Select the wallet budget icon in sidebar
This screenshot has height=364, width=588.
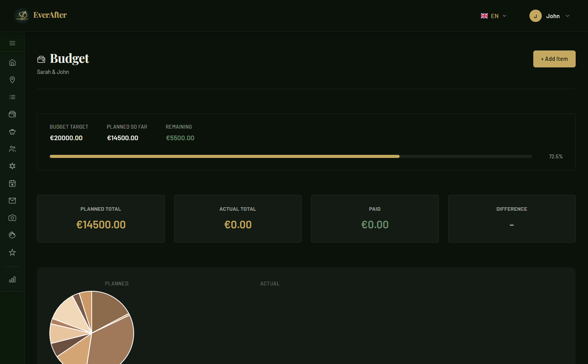click(x=12, y=114)
